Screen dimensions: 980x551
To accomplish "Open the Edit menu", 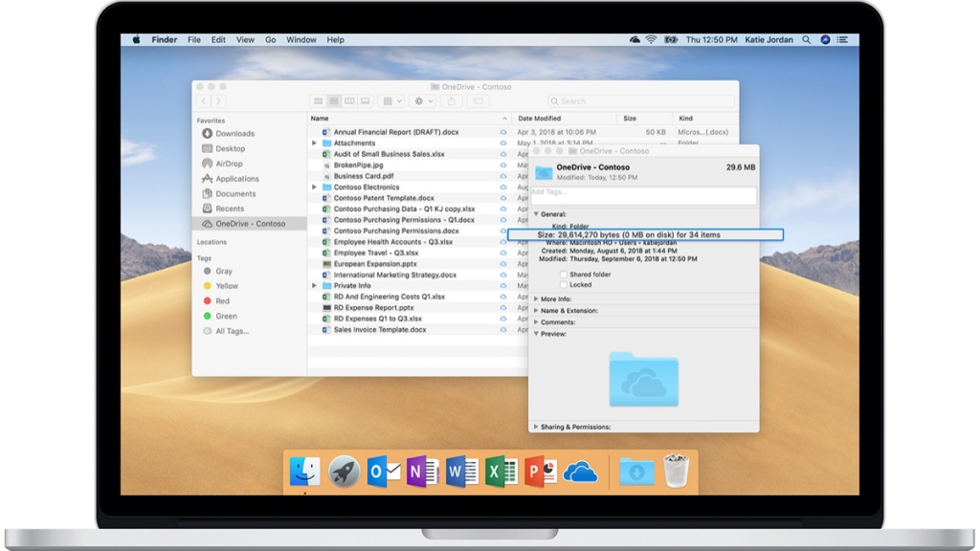I will pos(218,39).
